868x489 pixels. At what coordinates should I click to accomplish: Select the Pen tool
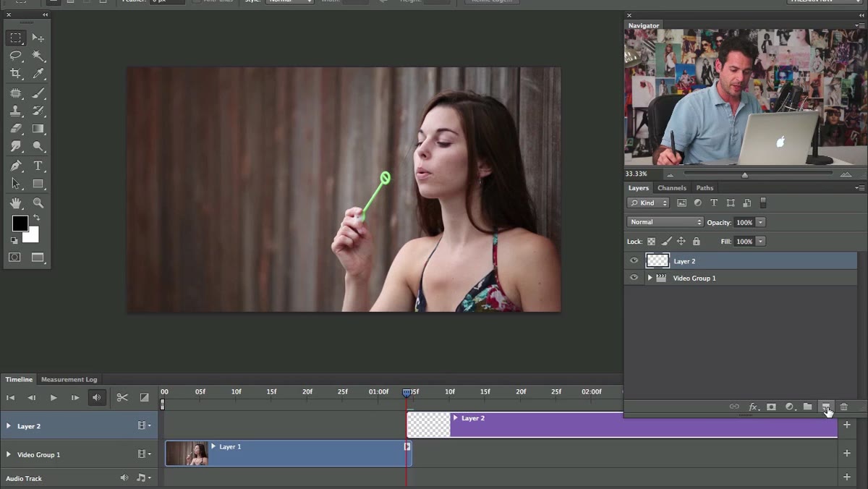(x=15, y=166)
